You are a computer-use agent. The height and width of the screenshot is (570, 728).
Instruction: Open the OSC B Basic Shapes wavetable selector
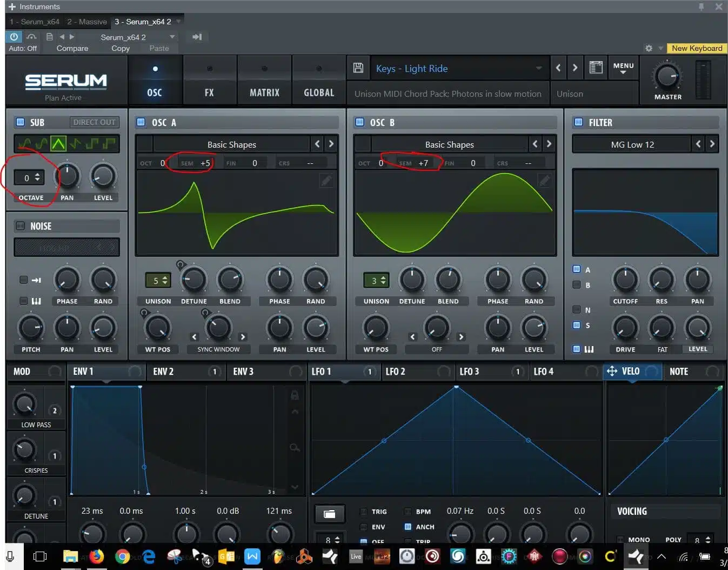pos(450,144)
